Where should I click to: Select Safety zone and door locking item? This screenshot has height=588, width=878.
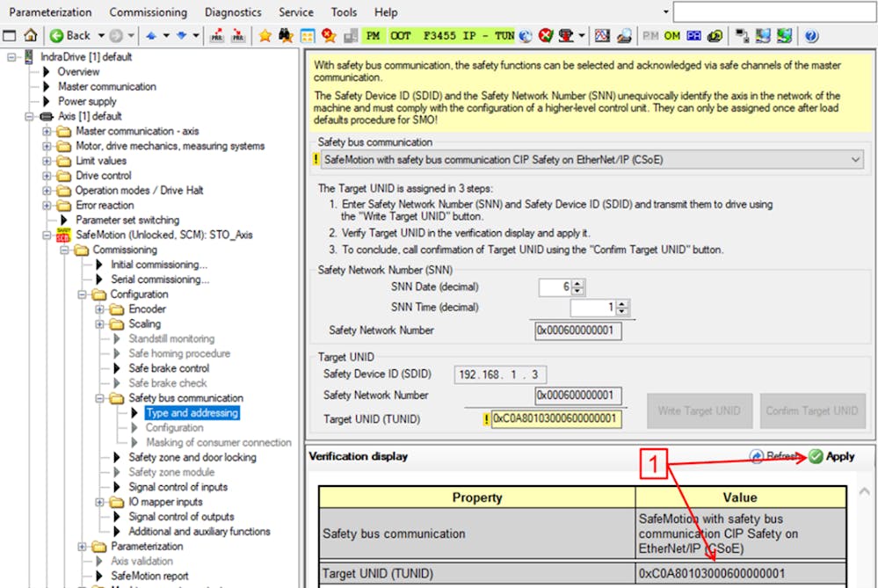point(192,458)
